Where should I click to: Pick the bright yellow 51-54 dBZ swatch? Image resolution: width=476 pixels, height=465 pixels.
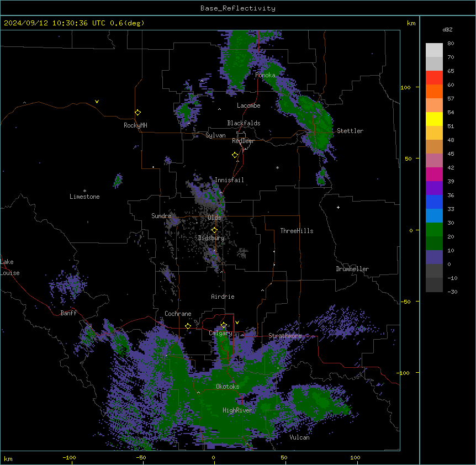434,119
